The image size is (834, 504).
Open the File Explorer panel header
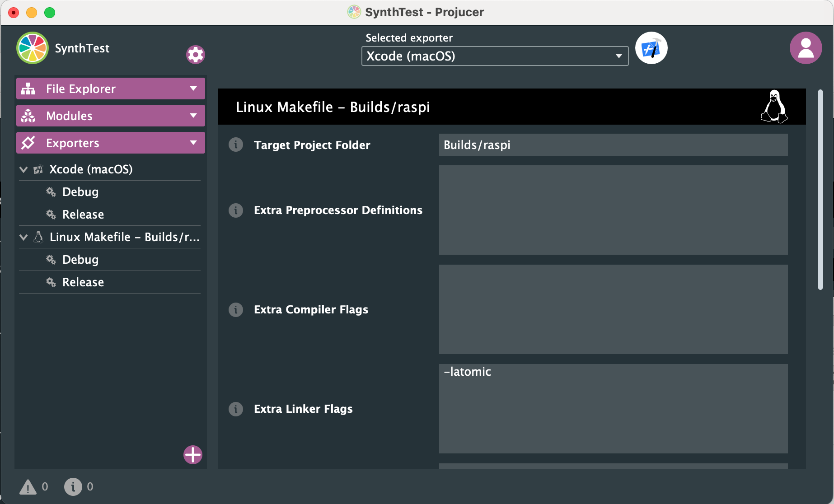pyautogui.click(x=111, y=89)
